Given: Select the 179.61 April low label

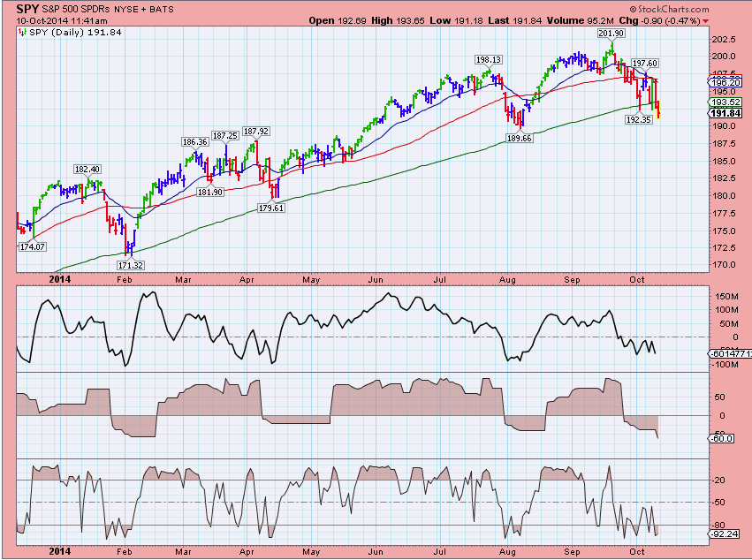Looking at the screenshot, I should tap(271, 208).
